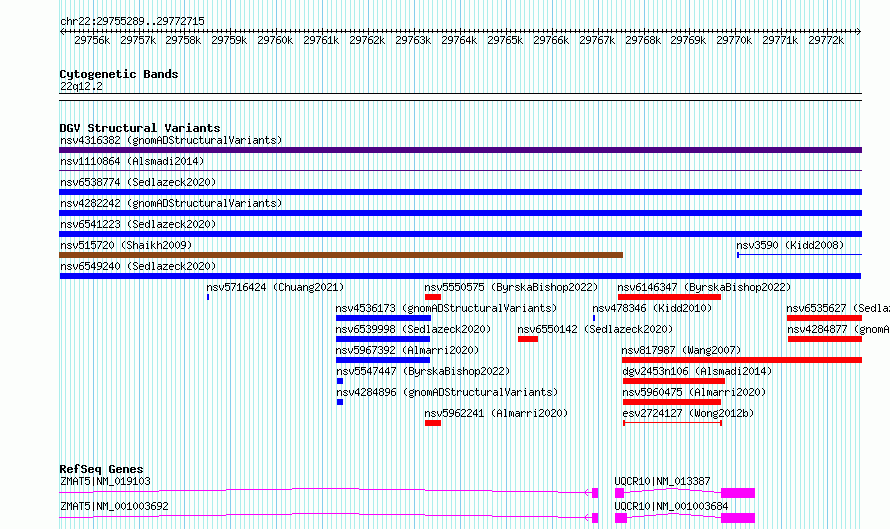The width and height of the screenshot is (890, 529).
Task: Open nsv6535627 variant label
Action: (x=838, y=308)
